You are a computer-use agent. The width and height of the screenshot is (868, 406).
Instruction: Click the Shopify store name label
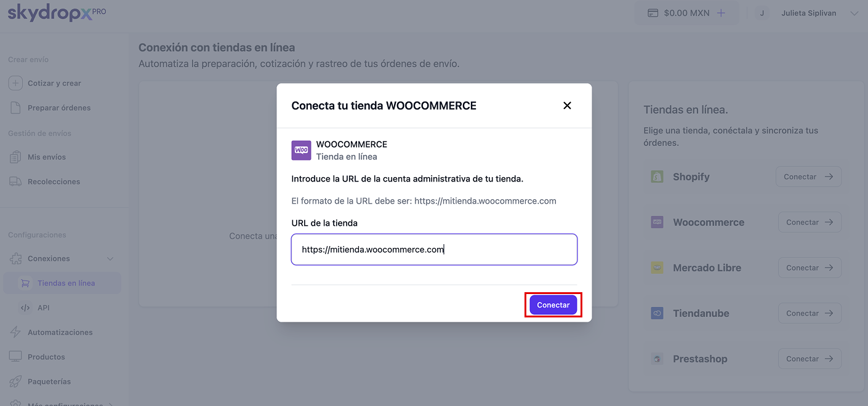pyautogui.click(x=691, y=177)
